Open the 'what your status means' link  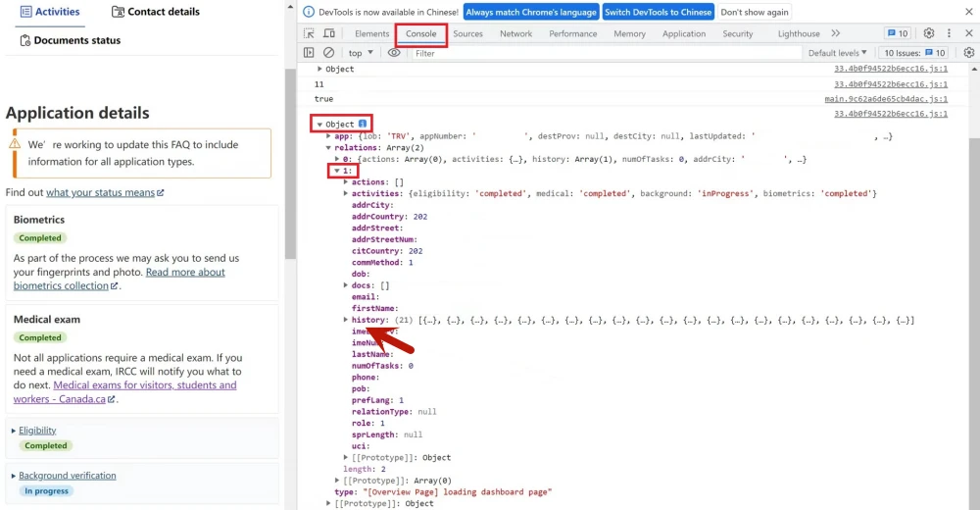pos(105,192)
